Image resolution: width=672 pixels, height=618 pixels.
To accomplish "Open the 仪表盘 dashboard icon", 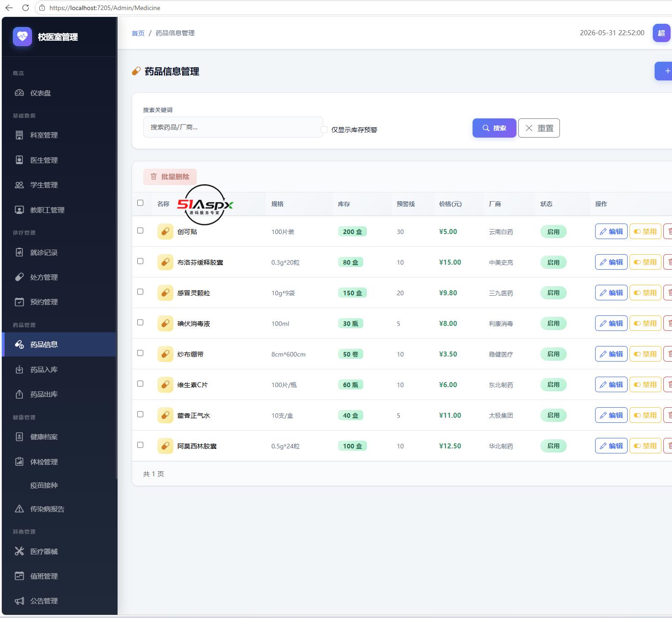I will tap(19, 93).
